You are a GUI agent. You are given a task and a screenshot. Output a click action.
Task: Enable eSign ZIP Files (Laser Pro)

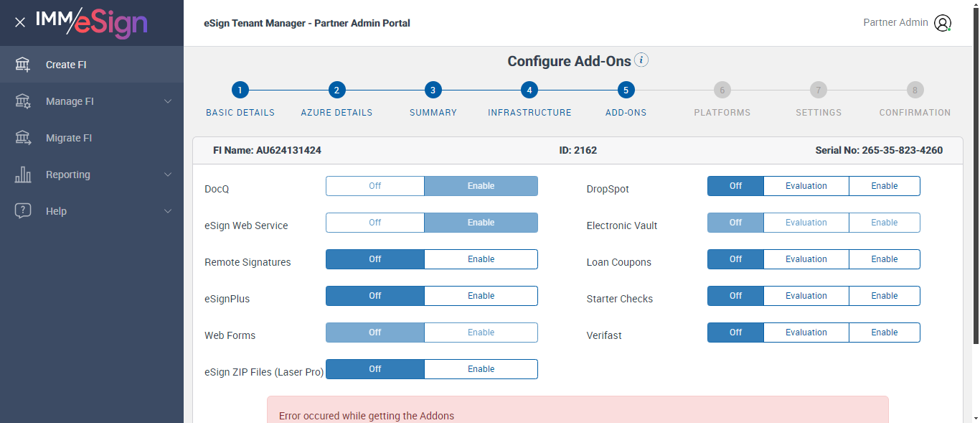(x=481, y=369)
